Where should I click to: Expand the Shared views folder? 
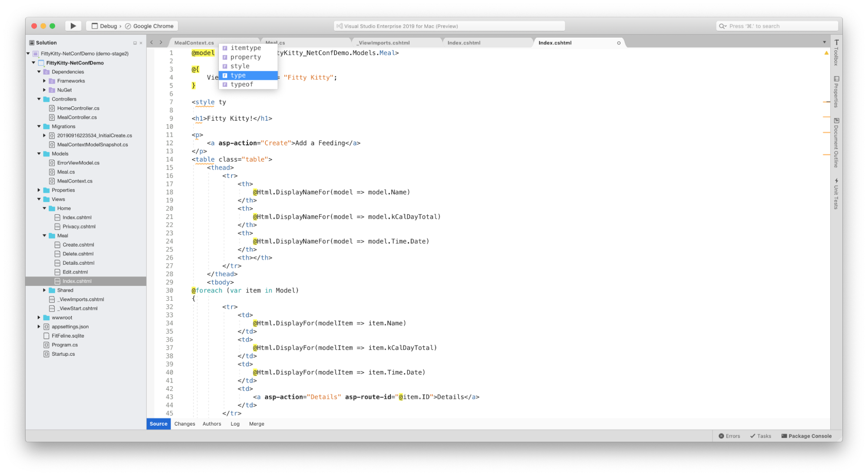click(x=46, y=289)
